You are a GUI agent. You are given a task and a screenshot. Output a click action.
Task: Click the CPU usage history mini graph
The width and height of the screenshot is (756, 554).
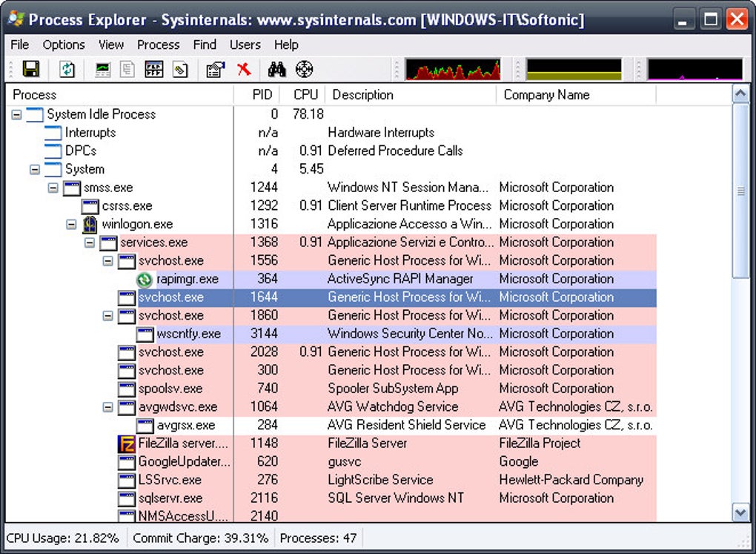[453, 70]
